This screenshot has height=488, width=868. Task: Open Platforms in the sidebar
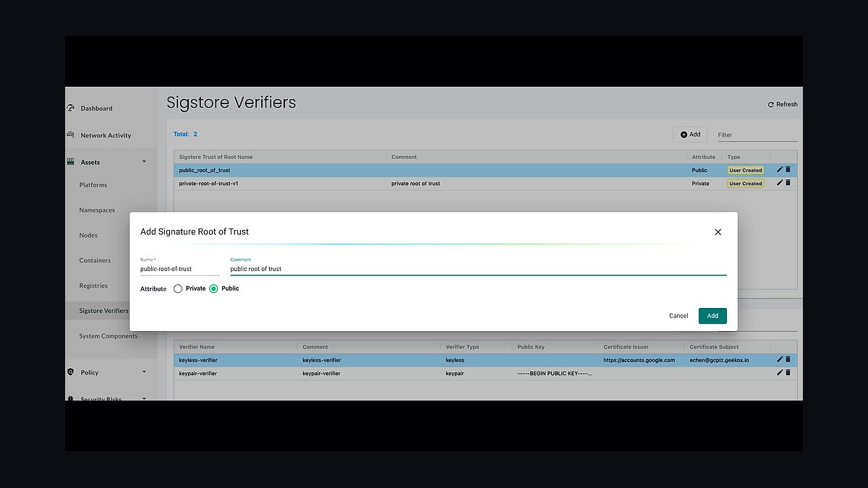pos(93,185)
